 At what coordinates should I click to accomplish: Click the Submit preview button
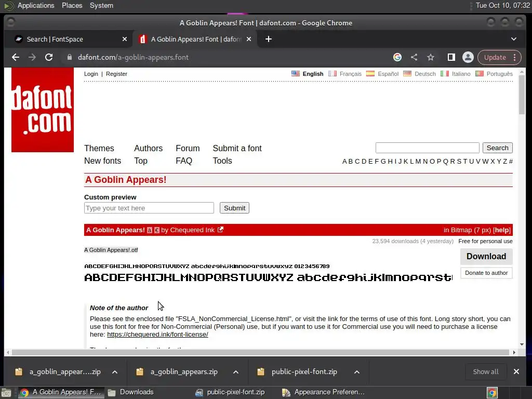click(x=234, y=208)
